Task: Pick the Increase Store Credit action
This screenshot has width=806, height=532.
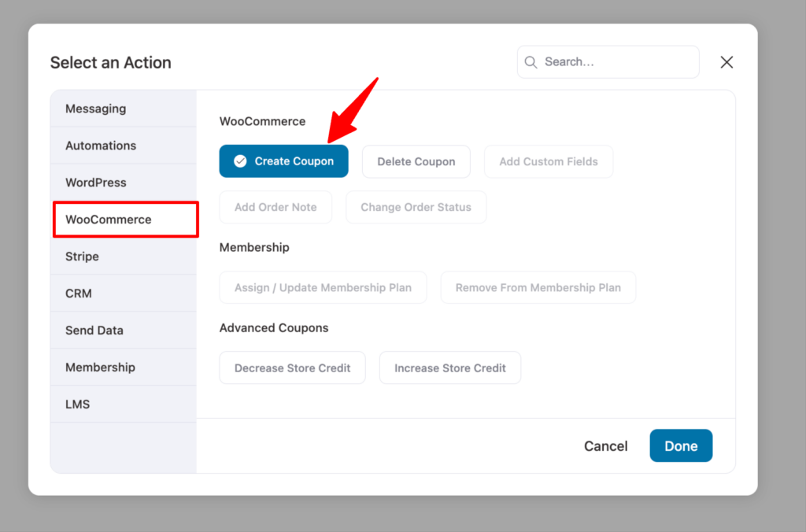Action: tap(450, 368)
